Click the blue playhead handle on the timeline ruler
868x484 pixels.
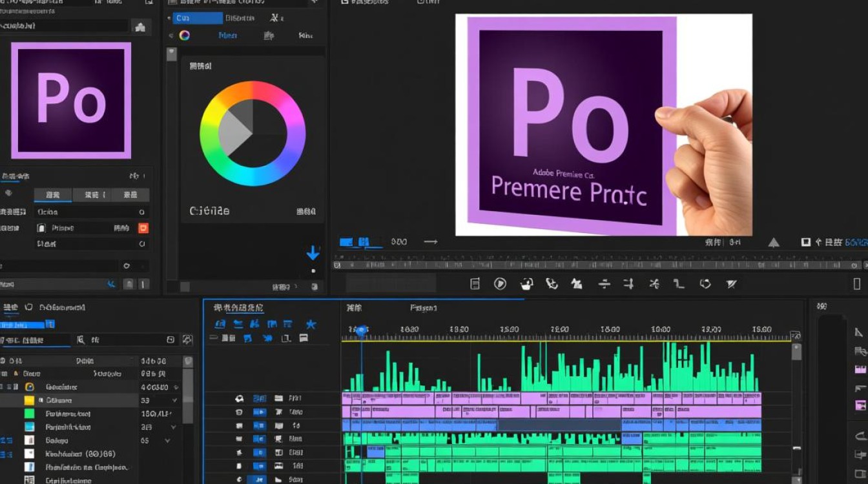362,330
